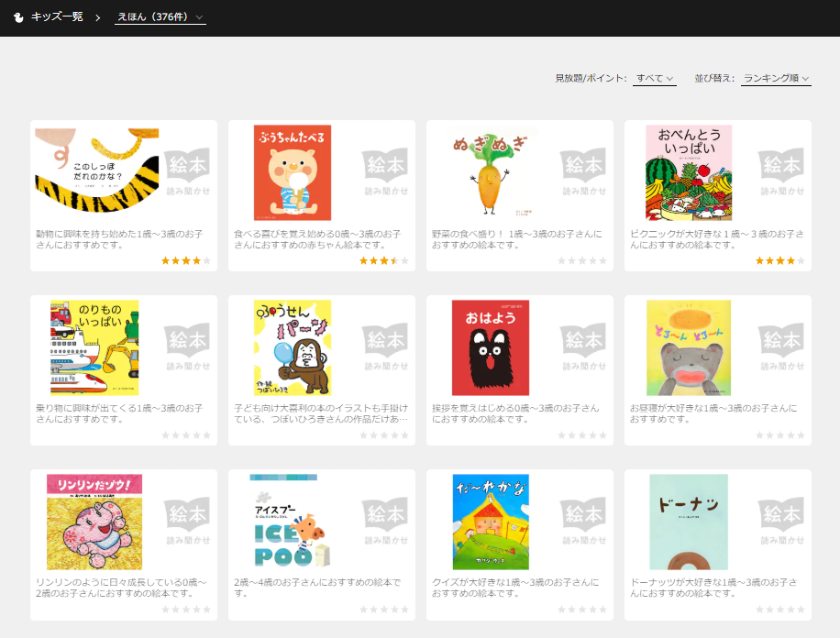Click 絵本 読み聞かせ badge on だ〜れかな card

584,522
